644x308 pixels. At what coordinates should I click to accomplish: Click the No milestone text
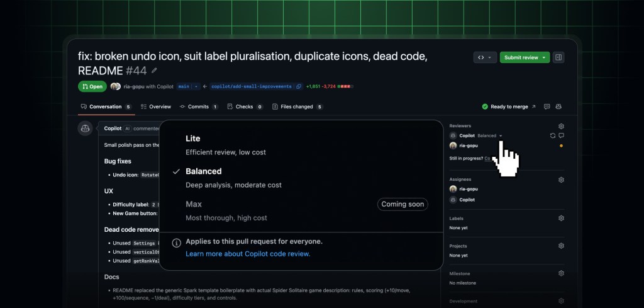click(462, 283)
